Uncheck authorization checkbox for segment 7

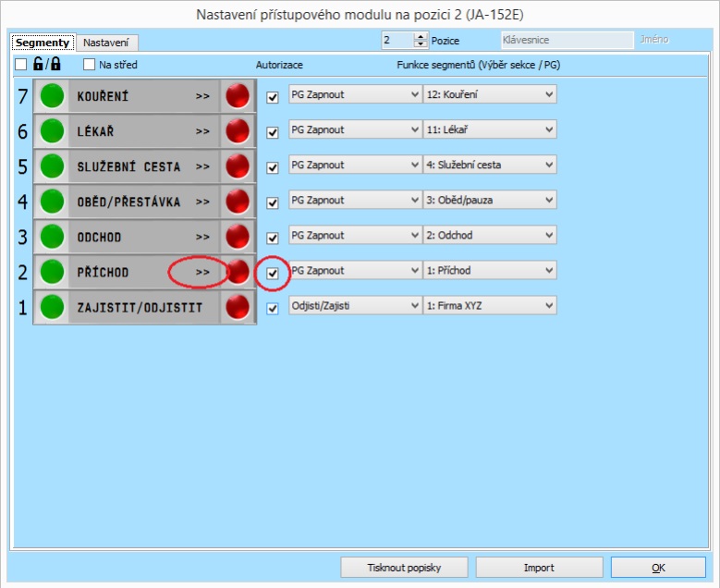pyautogui.click(x=272, y=97)
